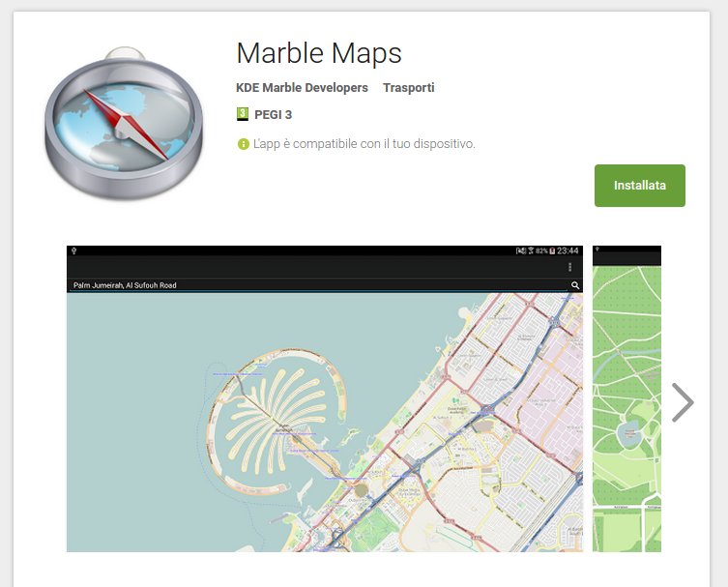Open the Trasporti category link
The image size is (728, 587).
409,88
